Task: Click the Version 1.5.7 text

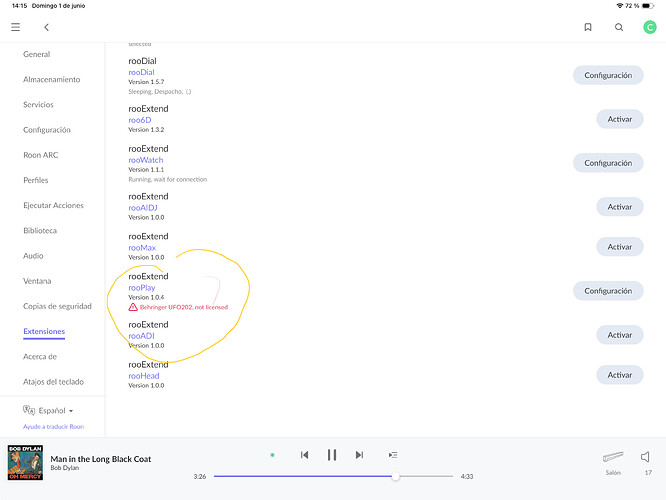Action: [x=146, y=82]
